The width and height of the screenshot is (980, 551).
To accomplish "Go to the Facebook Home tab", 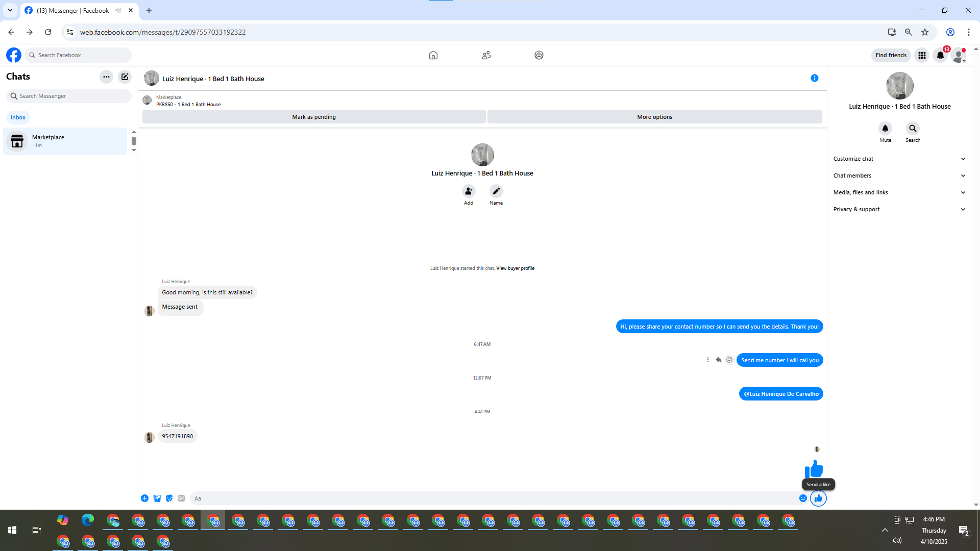I will click(x=433, y=55).
